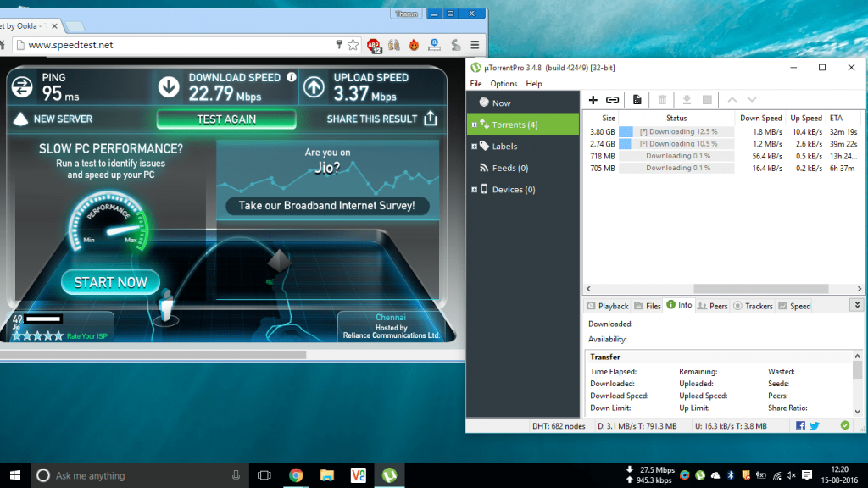Click the Add Torrent plus icon
The image size is (868, 488).
coord(593,100)
